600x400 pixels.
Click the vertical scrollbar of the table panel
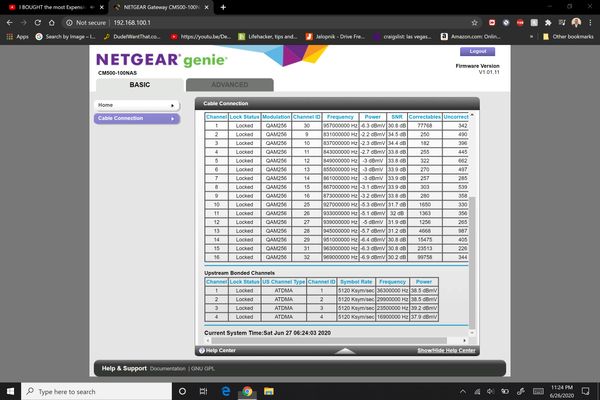tap(472, 263)
